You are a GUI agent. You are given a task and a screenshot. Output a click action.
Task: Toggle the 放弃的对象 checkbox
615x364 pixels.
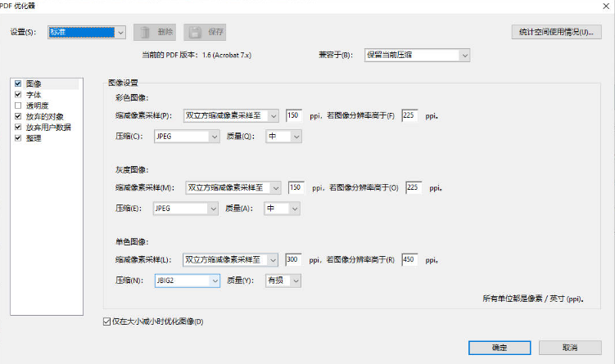(x=18, y=116)
